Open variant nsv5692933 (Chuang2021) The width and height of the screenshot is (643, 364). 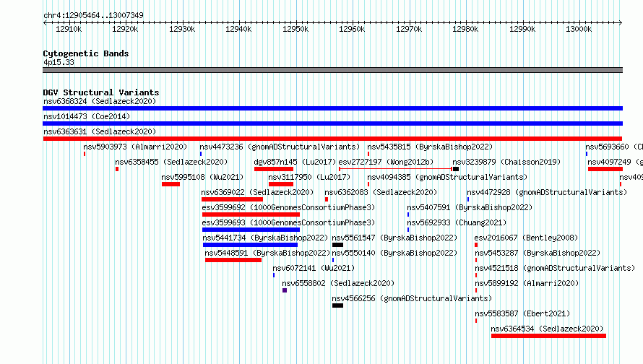pos(457,222)
